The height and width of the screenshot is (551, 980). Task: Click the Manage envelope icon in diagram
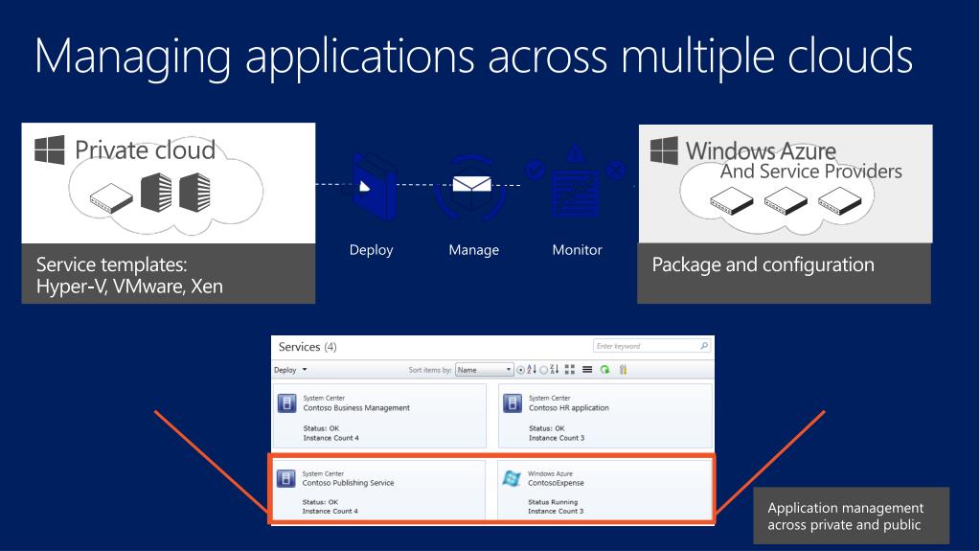coord(472,186)
